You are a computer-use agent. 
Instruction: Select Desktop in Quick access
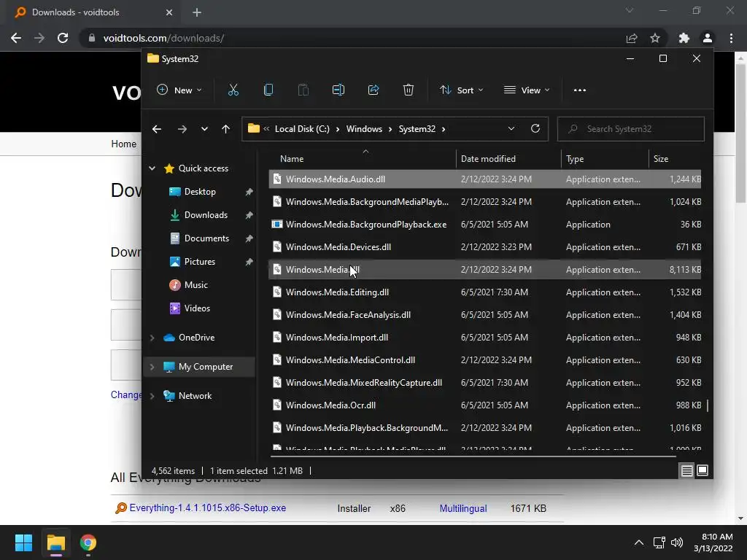[200, 192]
